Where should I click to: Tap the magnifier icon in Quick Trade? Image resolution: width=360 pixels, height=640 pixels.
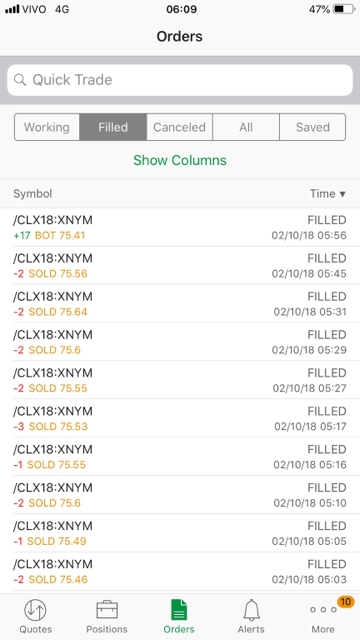[x=20, y=80]
